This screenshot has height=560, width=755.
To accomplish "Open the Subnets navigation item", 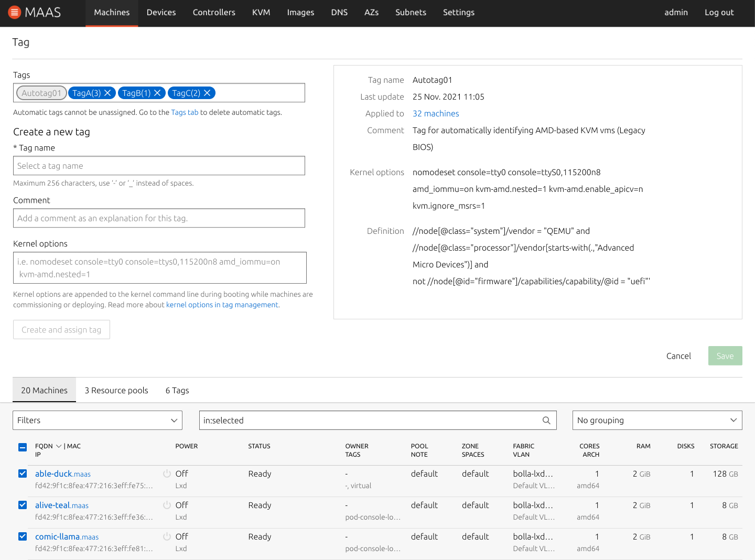I will pyautogui.click(x=411, y=13).
